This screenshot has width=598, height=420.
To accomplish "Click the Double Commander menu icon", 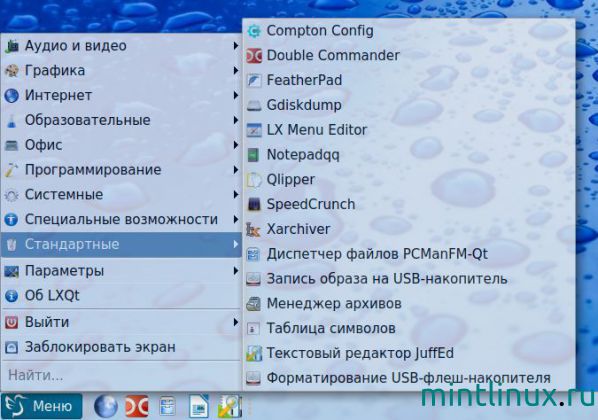I will pyautogui.click(x=254, y=56).
